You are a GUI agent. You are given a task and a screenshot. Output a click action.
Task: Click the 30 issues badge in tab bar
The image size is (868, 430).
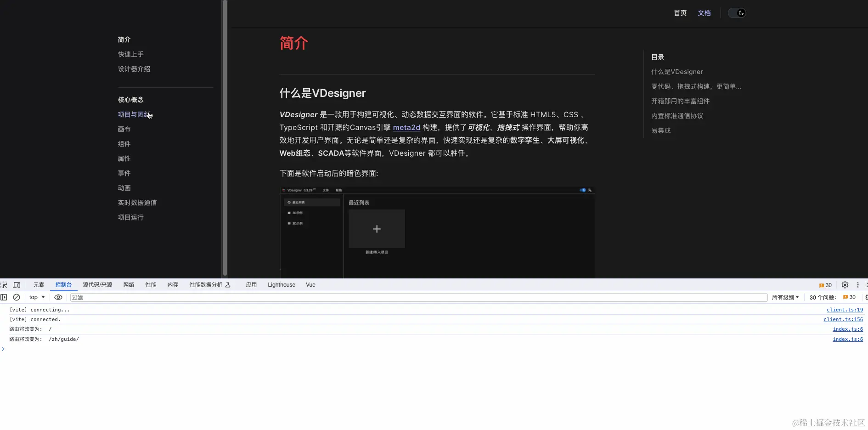click(825, 285)
